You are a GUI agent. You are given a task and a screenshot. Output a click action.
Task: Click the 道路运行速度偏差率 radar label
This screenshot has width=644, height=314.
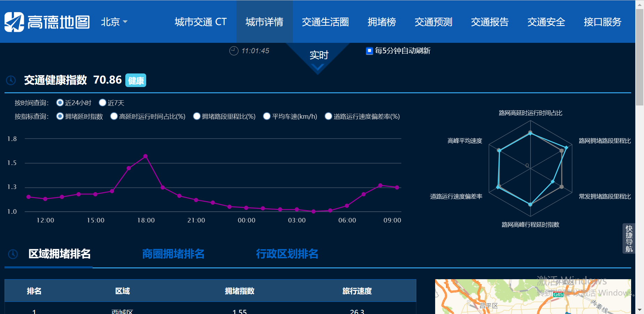456,196
